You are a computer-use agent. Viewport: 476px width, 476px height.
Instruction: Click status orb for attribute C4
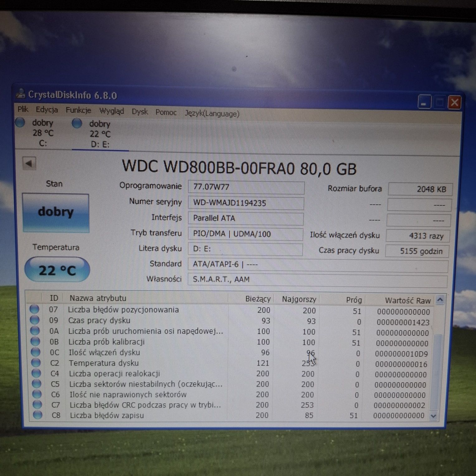coord(36,373)
